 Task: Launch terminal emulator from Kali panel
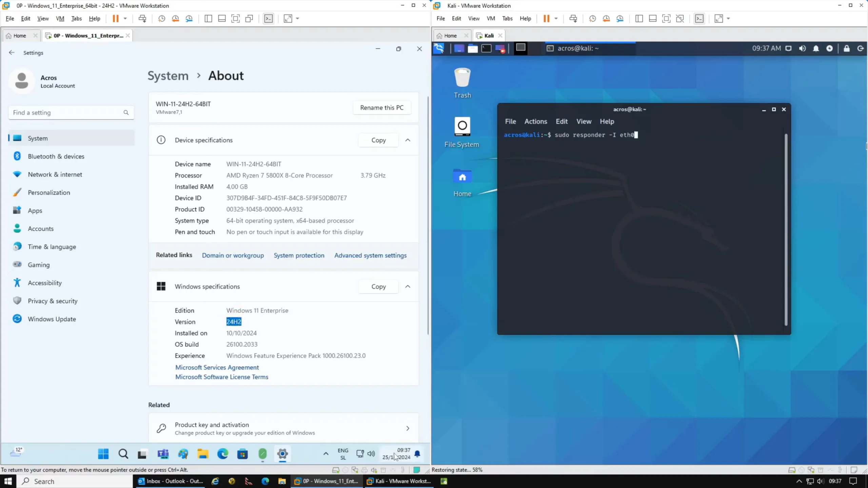point(486,48)
